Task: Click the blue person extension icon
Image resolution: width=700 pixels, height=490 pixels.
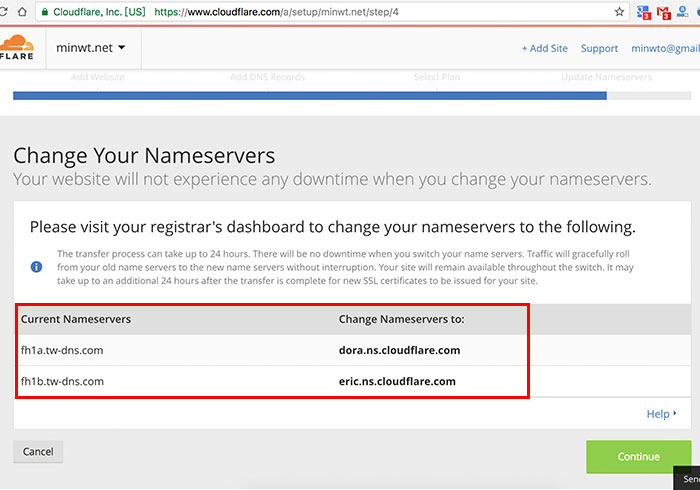Action: pos(682,11)
